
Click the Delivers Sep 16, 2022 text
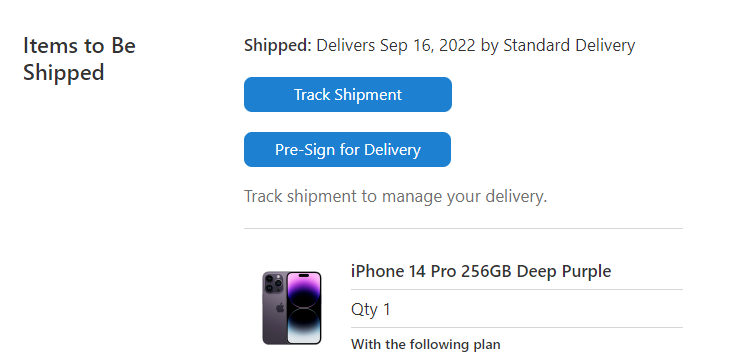pos(396,46)
